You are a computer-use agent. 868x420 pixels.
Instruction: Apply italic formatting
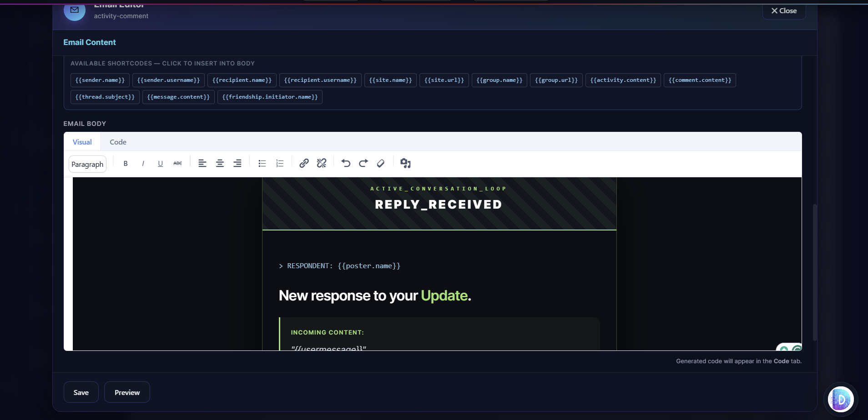[143, 164]
